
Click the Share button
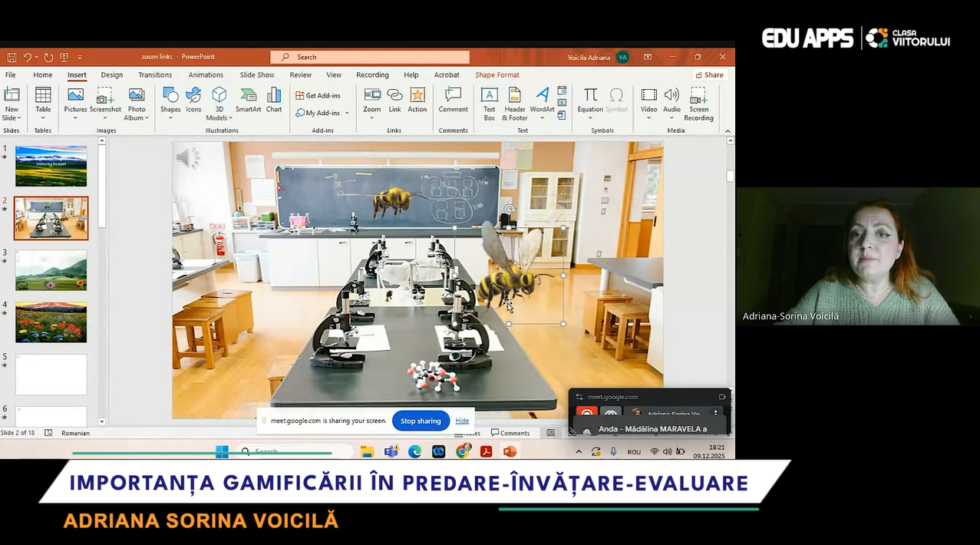coord(709,75)
